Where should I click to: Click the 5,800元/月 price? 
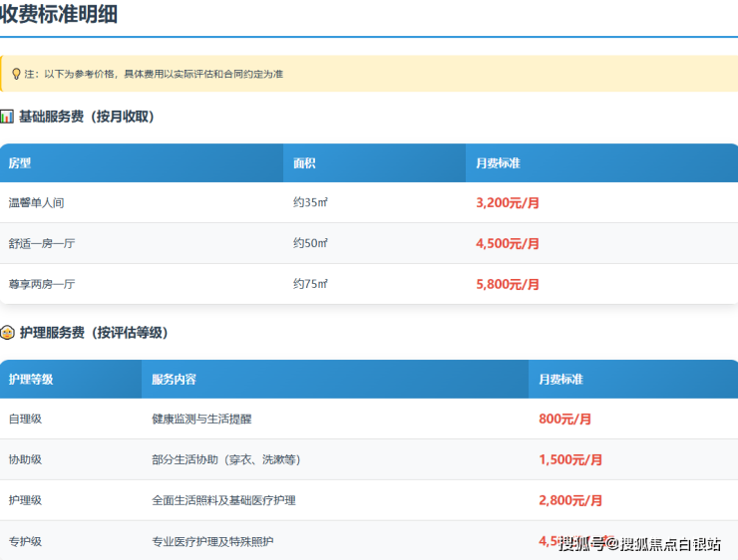(508, 284)
